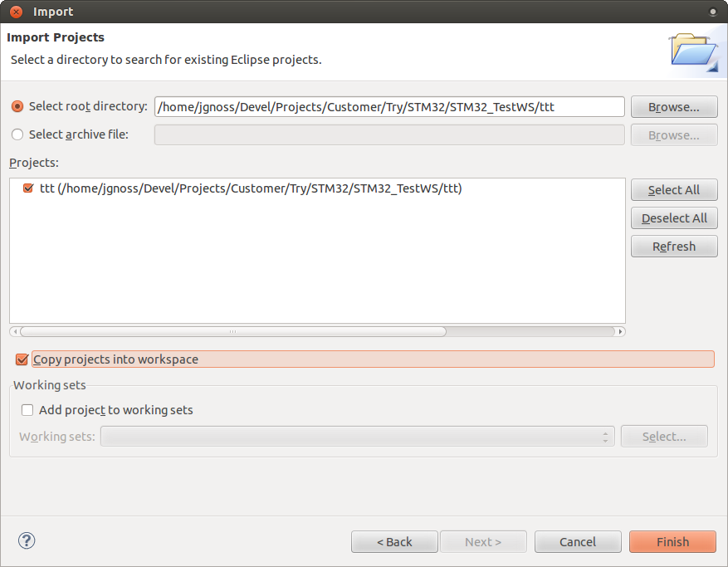Click the scrollbar's right arrow
Viewport: 728px width, 567px height.
click(620, 331)
